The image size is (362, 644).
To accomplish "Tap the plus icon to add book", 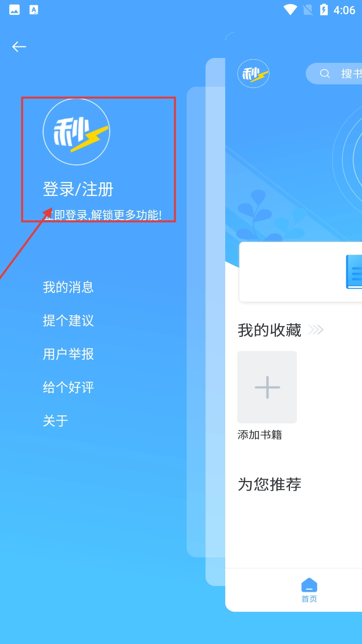I will 267,387.
